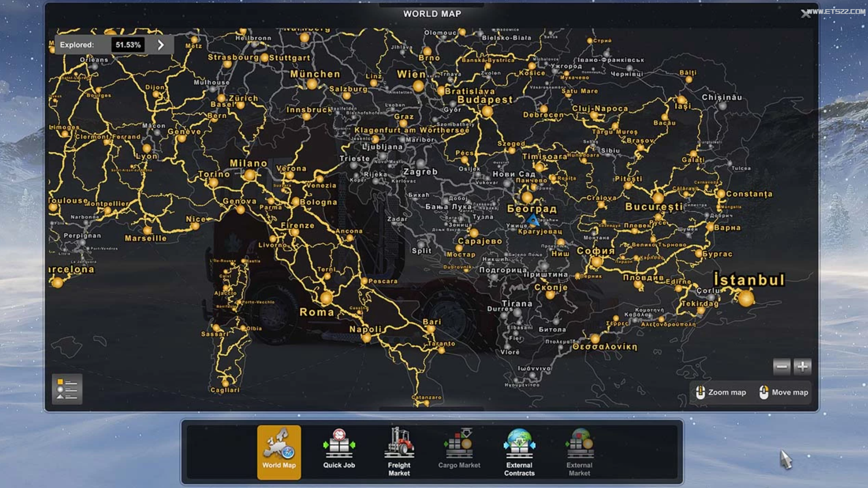The height and width of the screenshot is (488, 868).
Task: Click the Zoom map mouse hint
Action: 721,392
